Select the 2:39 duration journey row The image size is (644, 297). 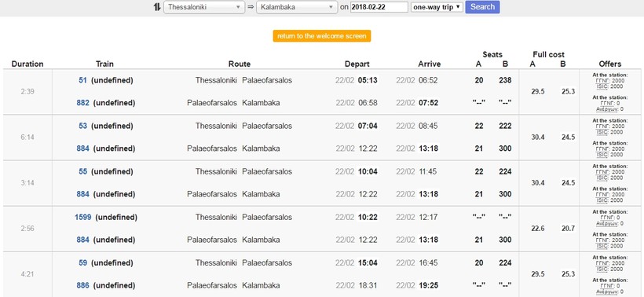point(322,92)
